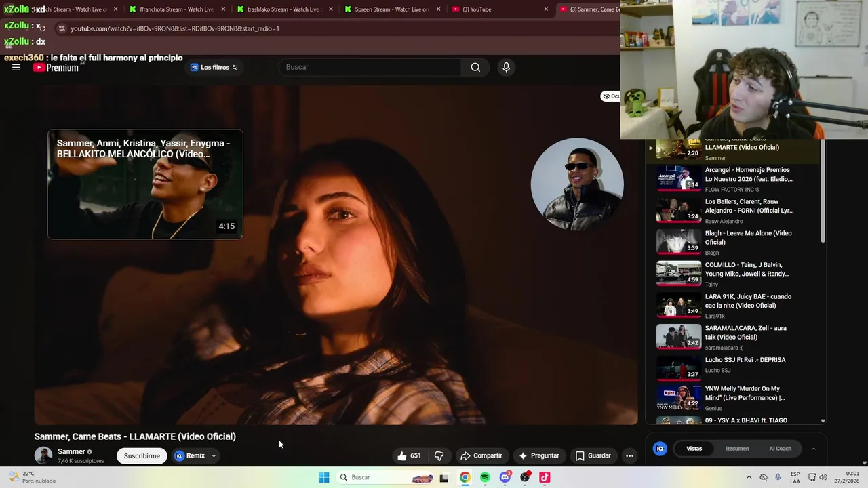Image resolution: width=868 pixels, height=488 pixels.
Task: Open more actions three-dot menu
Action: pyautogui.click(x=629, y=455)
